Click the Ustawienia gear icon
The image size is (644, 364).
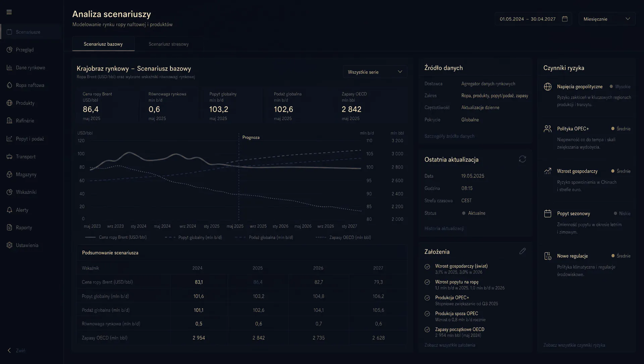9,245
